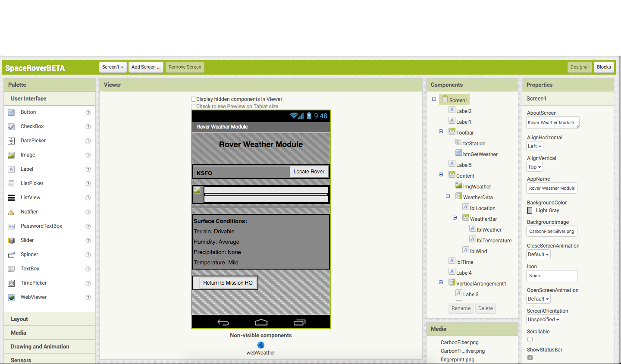Image resolution: width=621 pixels, height=364 pixels.
Task: Click the Add Screen button
Action: click(x=146, y=67)
